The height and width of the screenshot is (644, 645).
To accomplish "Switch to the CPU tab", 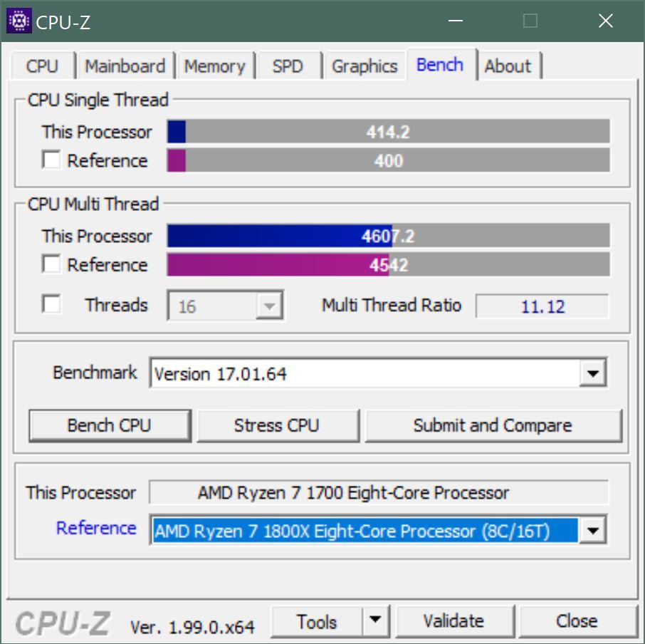I will pyautogui.click(x=42, y=66).
